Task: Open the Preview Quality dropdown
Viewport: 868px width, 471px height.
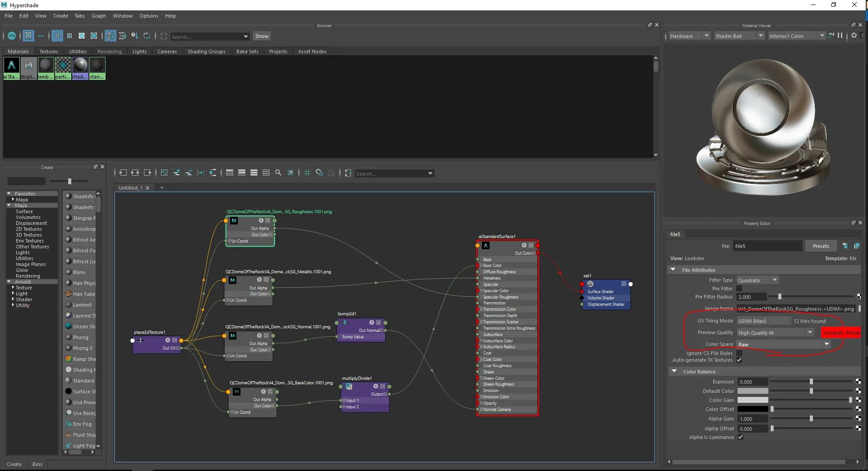Action: pyautogui.click(x=775, y=332)
